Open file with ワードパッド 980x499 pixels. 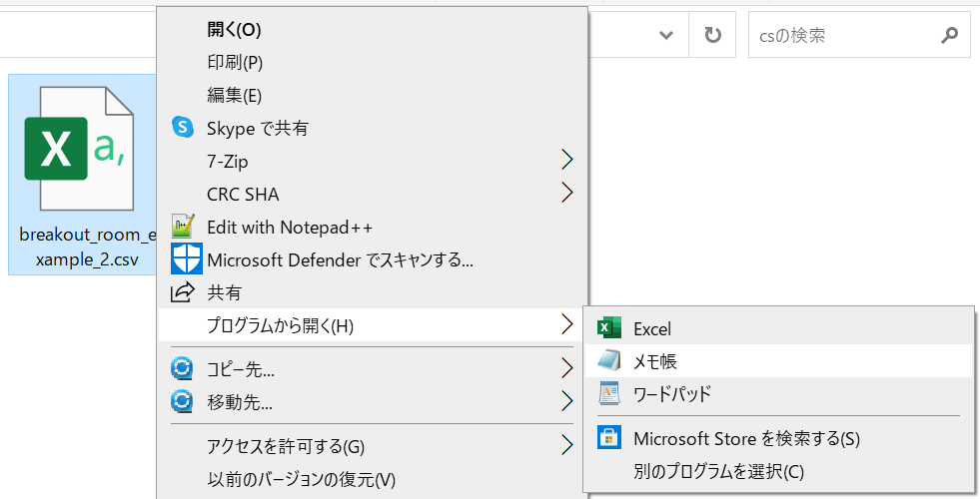(x=779, y=393)
